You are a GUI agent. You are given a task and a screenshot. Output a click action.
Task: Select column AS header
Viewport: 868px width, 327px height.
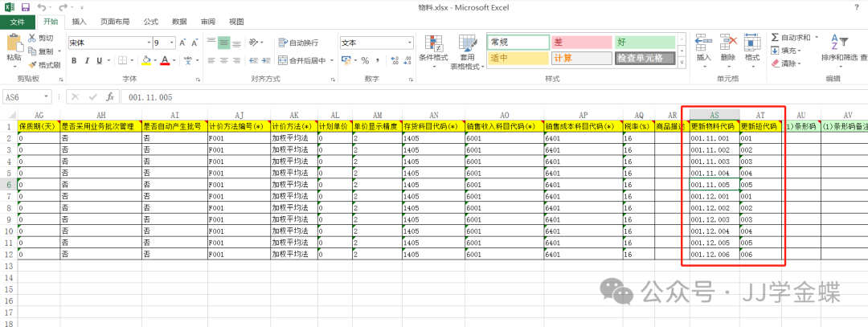pyautogui.click(x=710, y=116)
